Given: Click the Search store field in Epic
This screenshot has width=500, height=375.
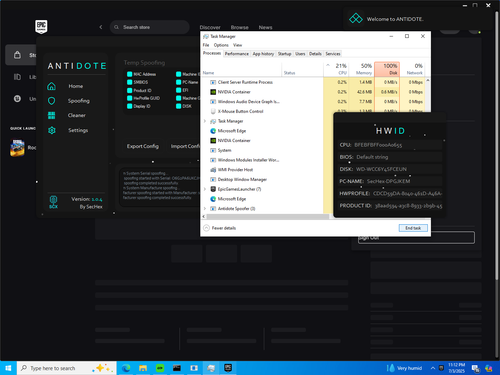Looking at the screenshot, I should point(150,27).
